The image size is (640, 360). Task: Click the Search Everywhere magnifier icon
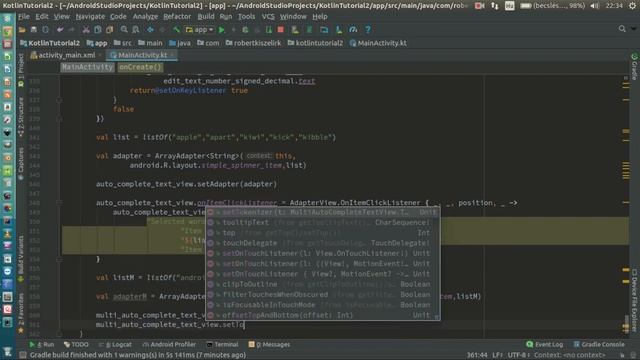(622, 29)
